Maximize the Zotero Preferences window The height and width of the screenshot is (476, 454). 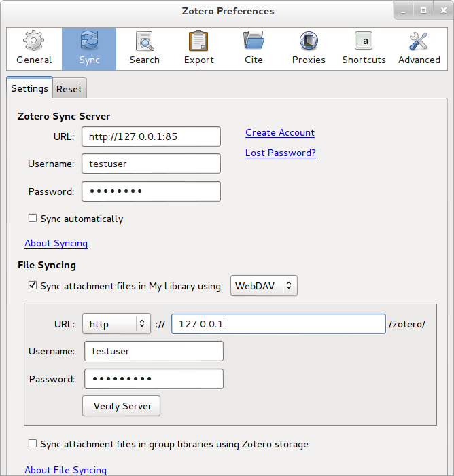[x=423, y=10]
